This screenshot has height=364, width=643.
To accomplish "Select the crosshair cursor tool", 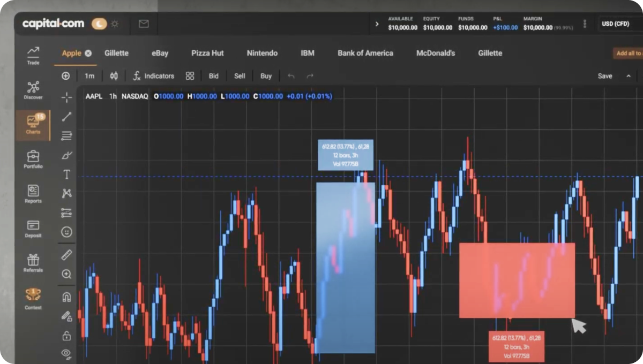I will (66, 97).
